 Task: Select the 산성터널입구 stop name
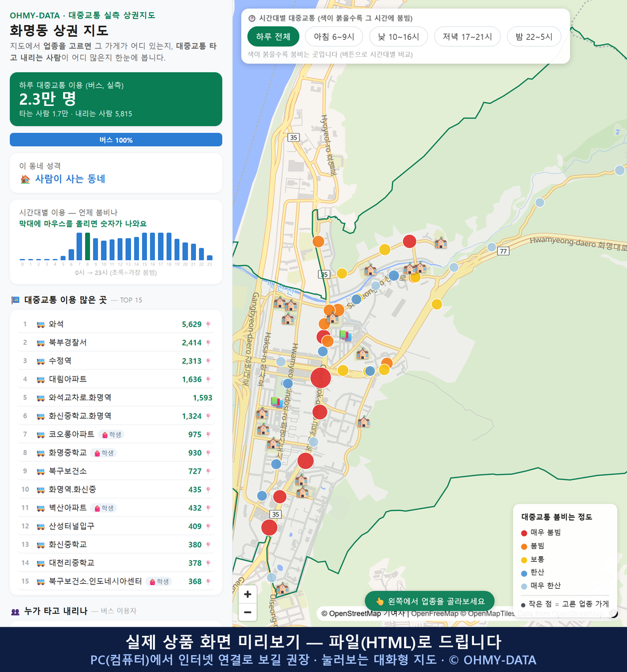(72, 526)
